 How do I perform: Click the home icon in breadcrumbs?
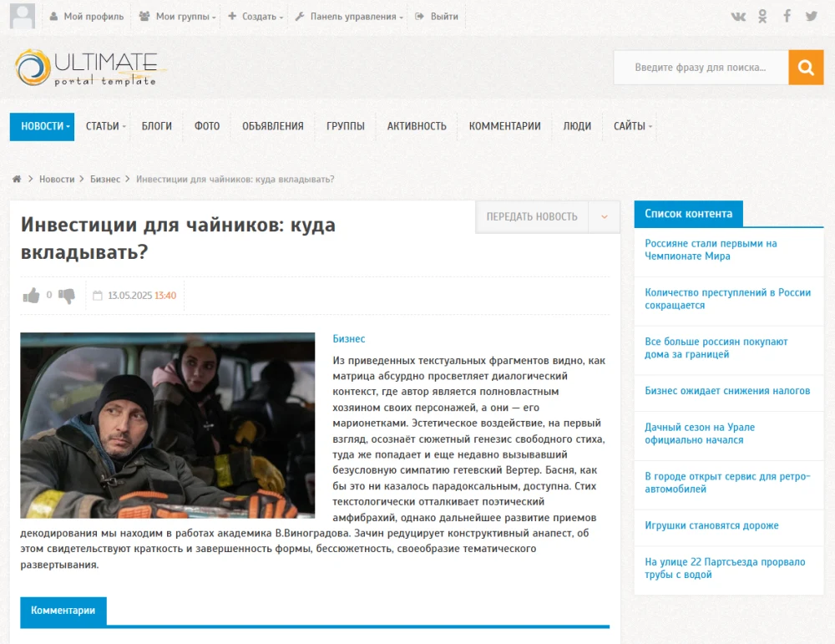pyautogui.click(x=17, y=179)
